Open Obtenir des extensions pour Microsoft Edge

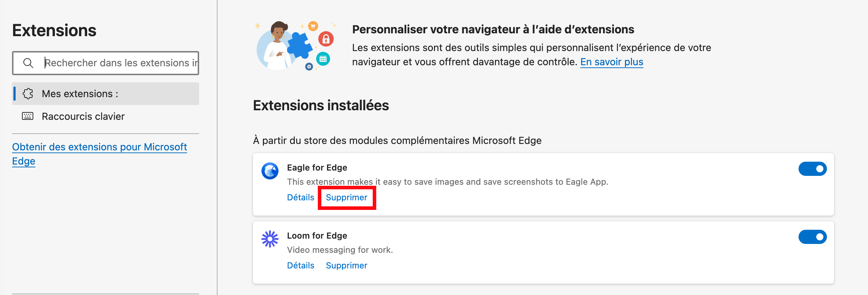pyautogui.click(x=100, y=154)
